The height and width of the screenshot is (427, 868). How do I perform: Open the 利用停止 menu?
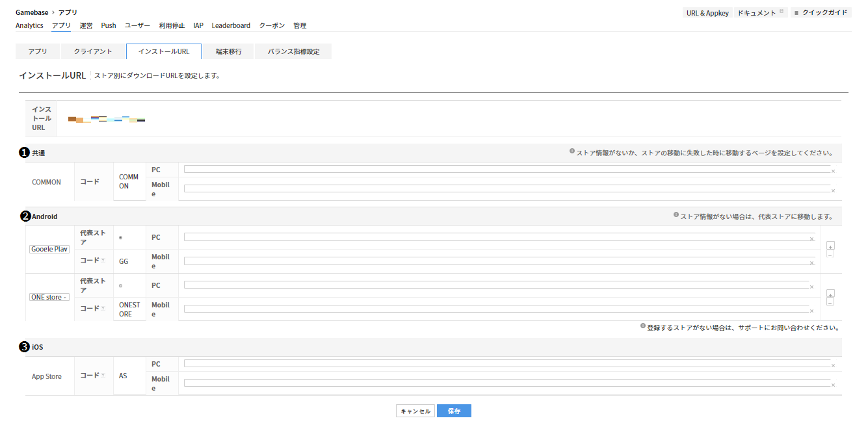tap(172, 26)
